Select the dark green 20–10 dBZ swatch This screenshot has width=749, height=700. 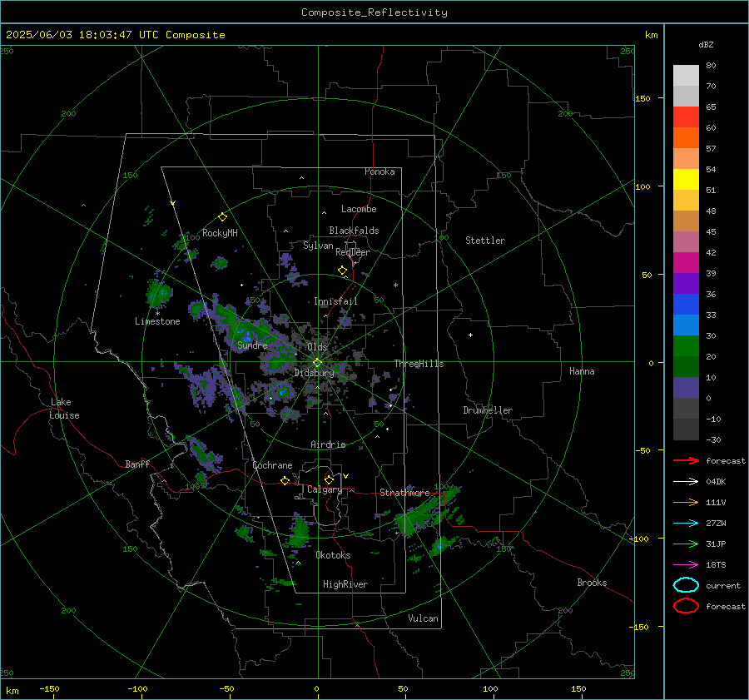[686, 366]
